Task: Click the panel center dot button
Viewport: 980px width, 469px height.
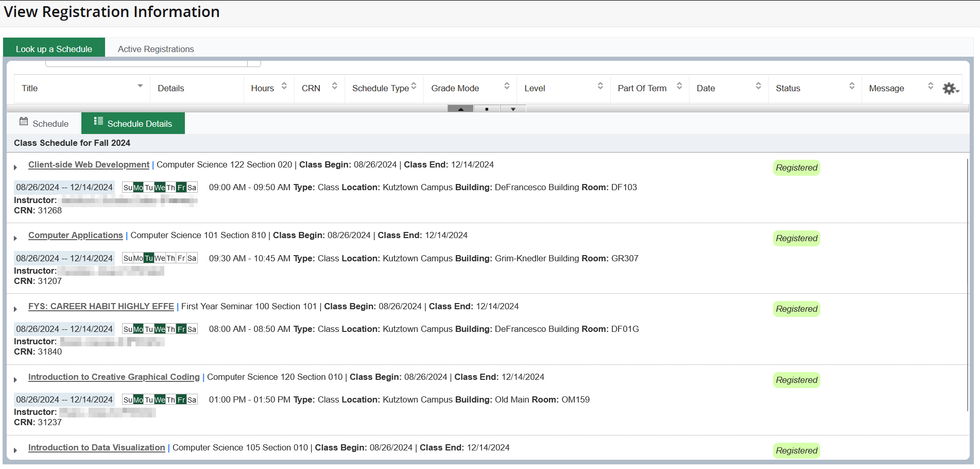Action: (487, 109)
